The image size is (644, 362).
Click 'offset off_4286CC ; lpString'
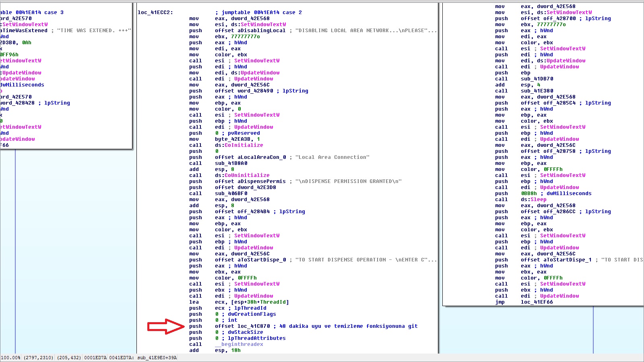(x=566, y=212)
